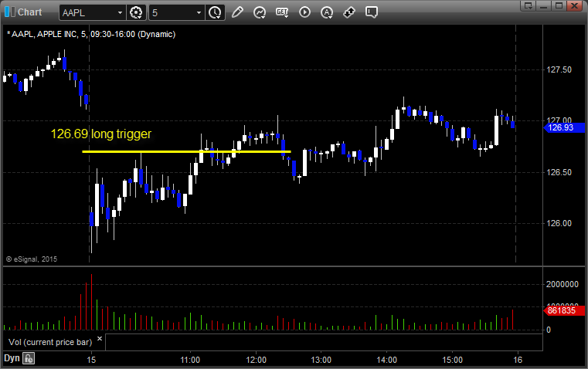Toggle the Dyn dynamic scaling label

coord(12,358)
